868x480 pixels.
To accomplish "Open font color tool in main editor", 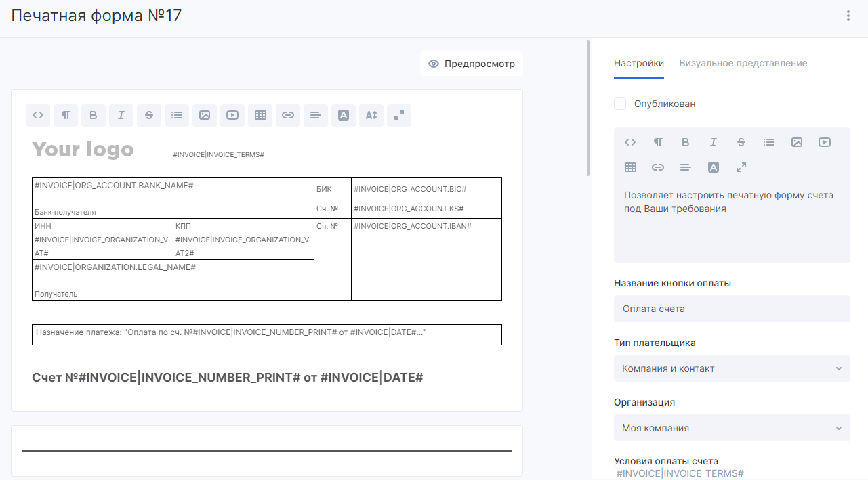I will pyautogui.click(x=344, y=115).
